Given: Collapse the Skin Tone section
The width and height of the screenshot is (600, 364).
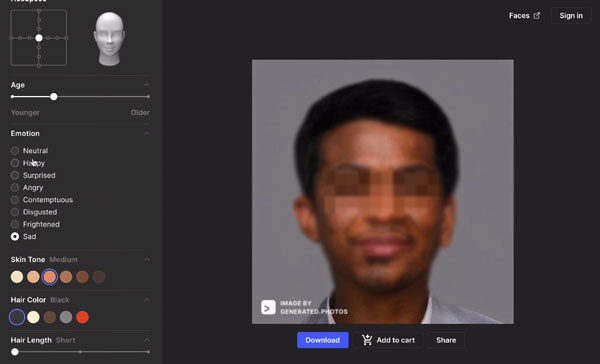Looking at the screenshot, I should click(x=147, y=260).
